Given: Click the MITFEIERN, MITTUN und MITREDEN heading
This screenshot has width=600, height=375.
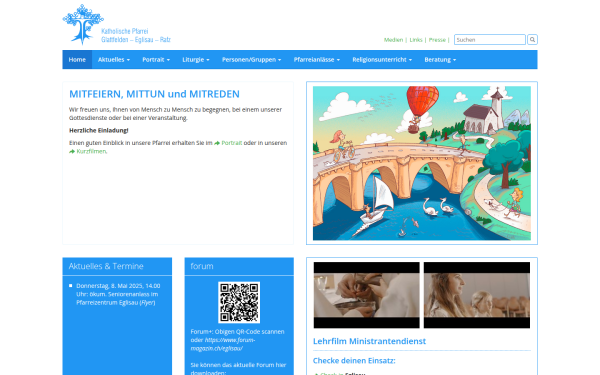Looking at the screenshot, I should tap(154, 94).
